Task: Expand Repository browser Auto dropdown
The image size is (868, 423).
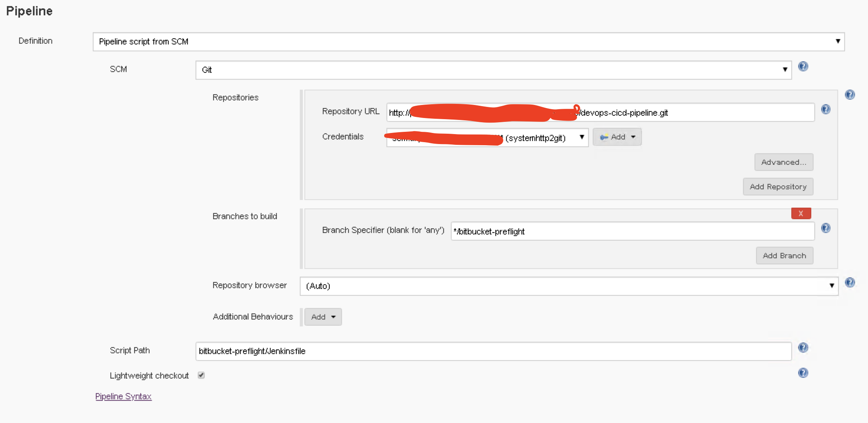Action: tap(569, 286)
